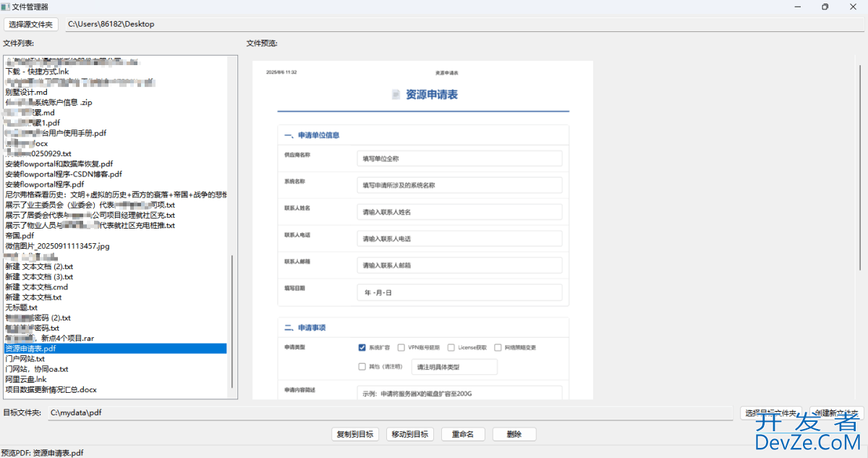Toggle the 系统扩容 checkbox

coord(362,347)
